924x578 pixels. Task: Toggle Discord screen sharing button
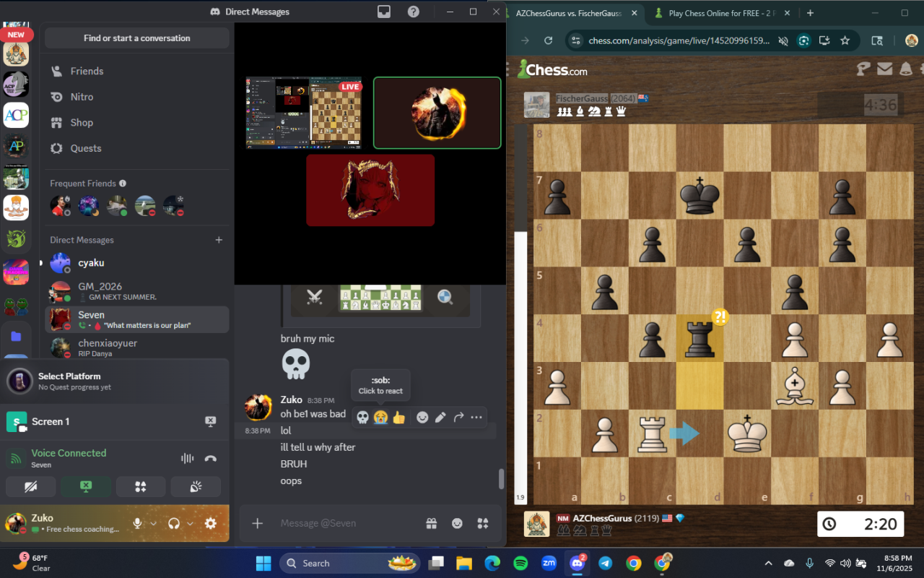[86, 487]
